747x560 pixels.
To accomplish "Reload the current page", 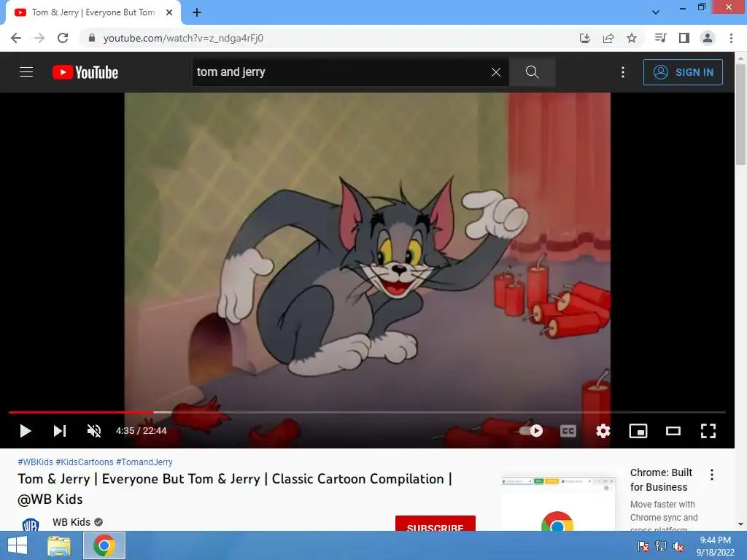I will point(63,38).
